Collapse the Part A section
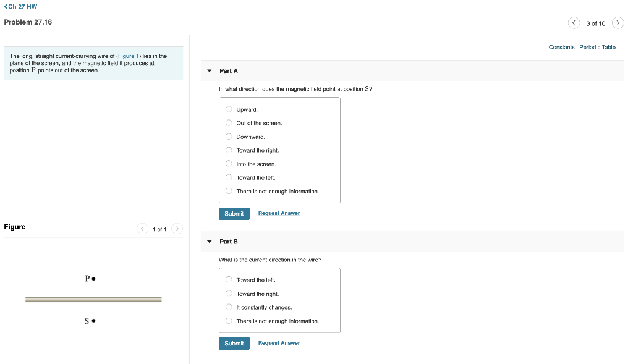The height and width of the screenshot is (364, 633). 209,70
